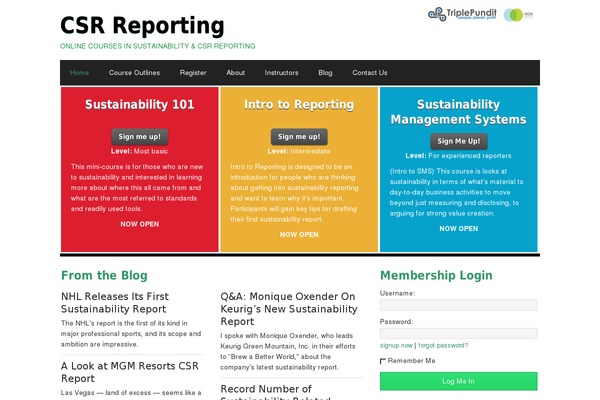
Task: Click into the Username field
Action: click(458, 305)
